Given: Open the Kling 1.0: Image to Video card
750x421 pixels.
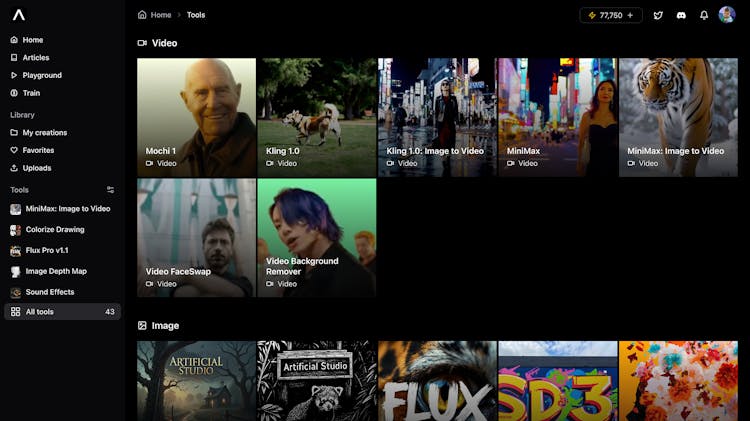Looking at the screenshot, I should 438,118.
